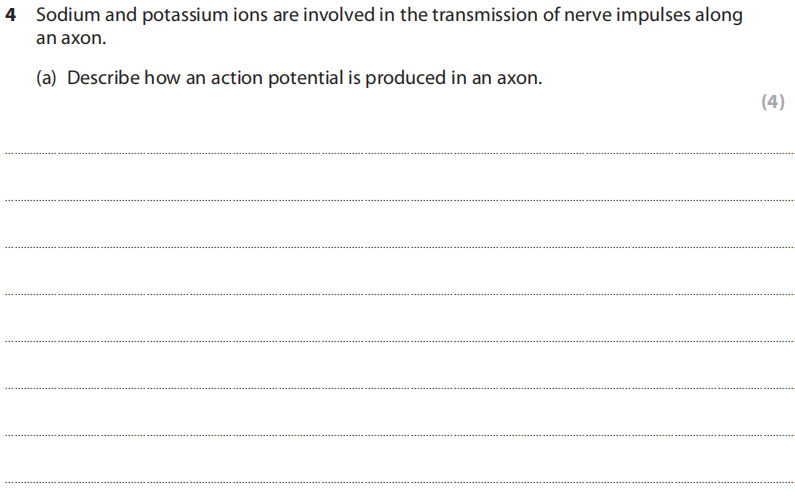Place cursor on the first dotted answer line
Image resolution: width=795 pixels, height=501 pixels.
400,153
